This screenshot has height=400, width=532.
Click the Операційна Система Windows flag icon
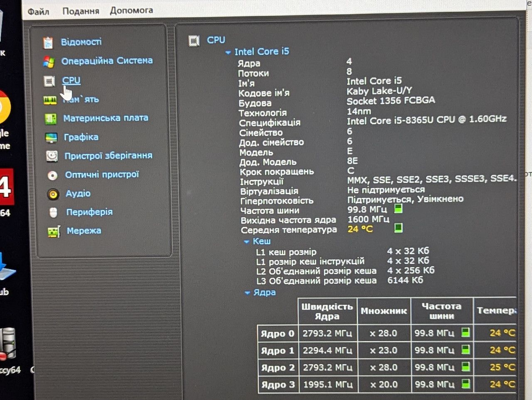click(49, 62)
